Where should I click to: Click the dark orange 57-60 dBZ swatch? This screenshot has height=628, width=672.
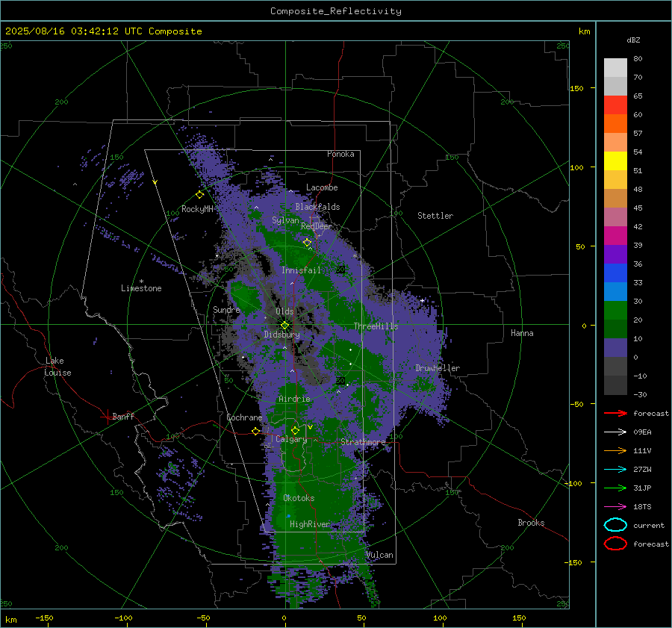tap(615, 123)
